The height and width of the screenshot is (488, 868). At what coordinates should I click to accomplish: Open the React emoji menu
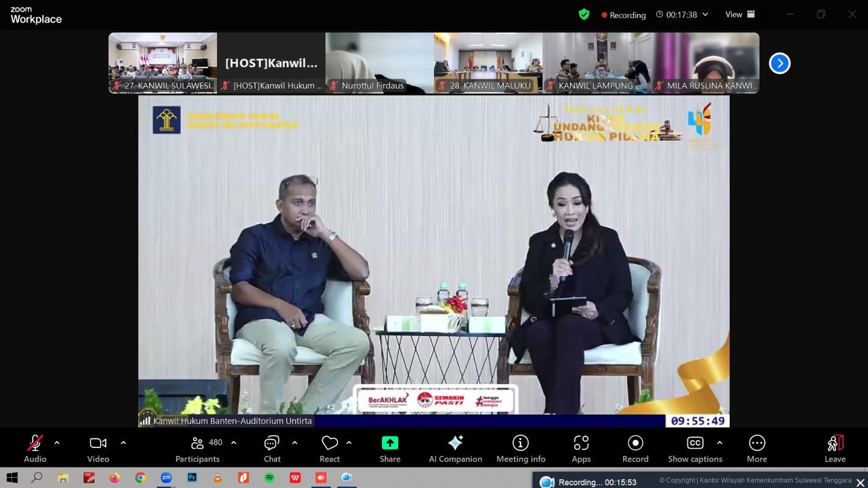tap(329, 449)
